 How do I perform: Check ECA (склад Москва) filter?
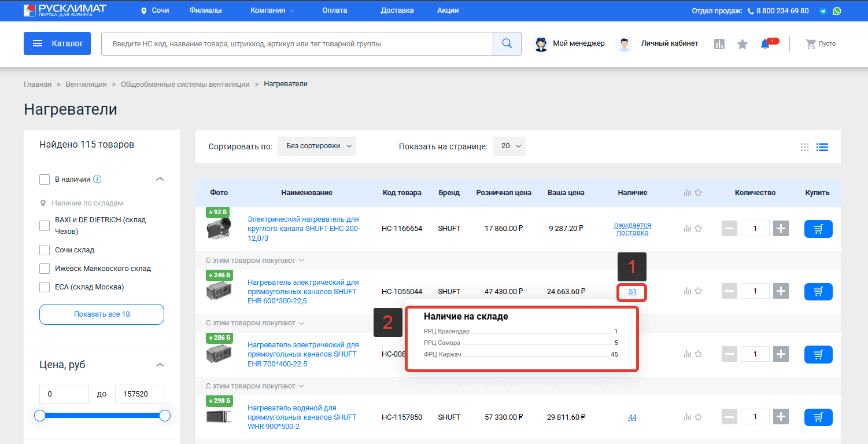point(45,287)
